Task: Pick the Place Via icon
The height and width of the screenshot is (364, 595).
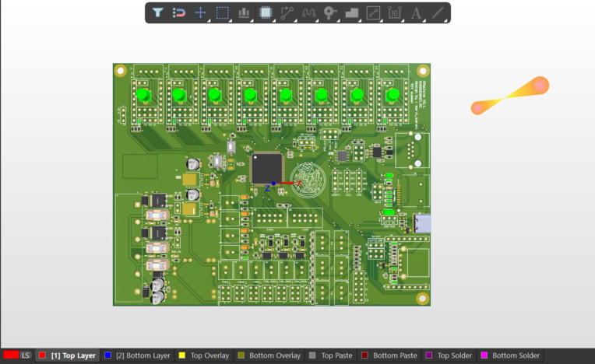Action: click(x=329, y=13)
